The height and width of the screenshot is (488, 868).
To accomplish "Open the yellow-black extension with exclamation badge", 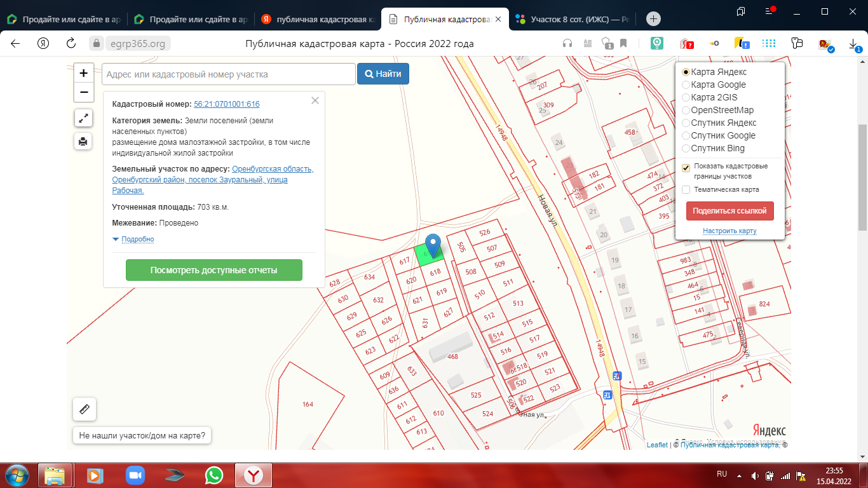I will coord(741,43).
